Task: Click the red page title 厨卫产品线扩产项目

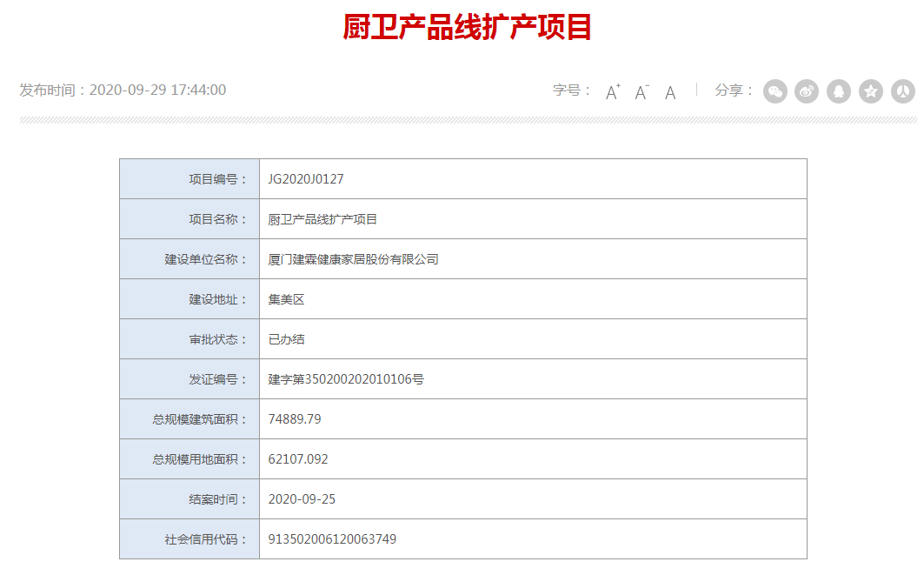Action: coord(468,28)
